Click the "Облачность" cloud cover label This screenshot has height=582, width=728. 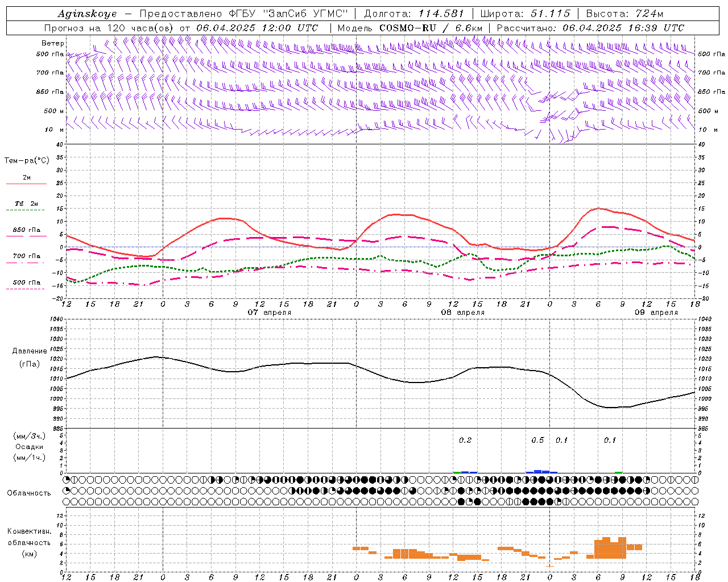pyautogui.click(x=29, y=493)
